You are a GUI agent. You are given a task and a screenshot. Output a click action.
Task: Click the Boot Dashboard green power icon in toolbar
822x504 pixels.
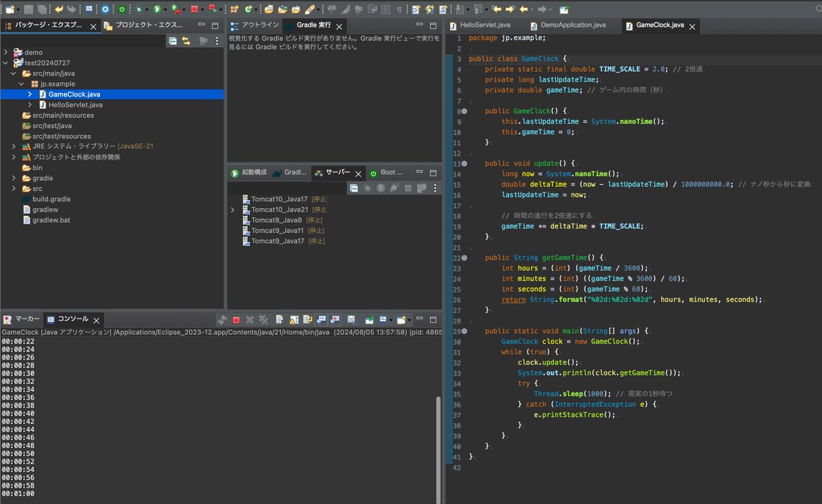click(122, 10)
